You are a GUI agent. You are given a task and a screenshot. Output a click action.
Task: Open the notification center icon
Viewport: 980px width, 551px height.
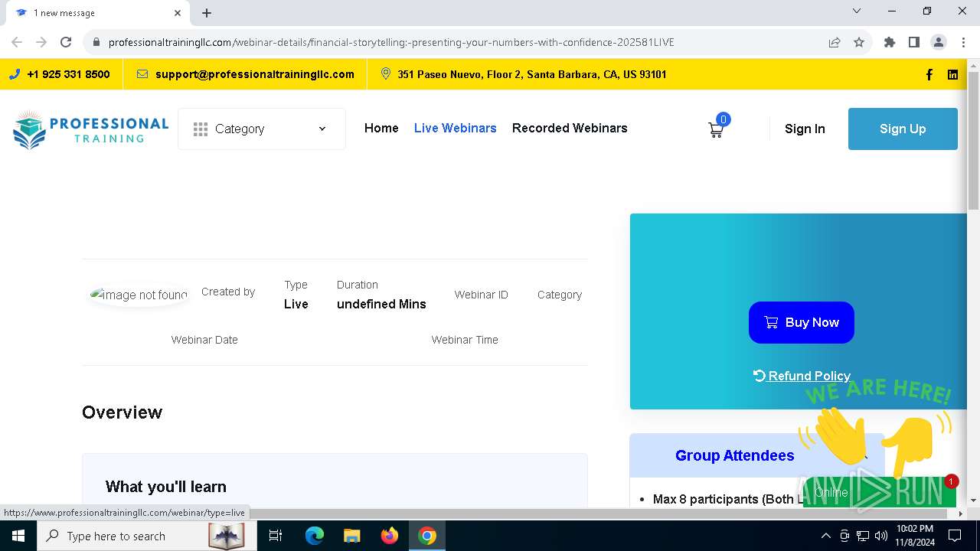(955, 536)
